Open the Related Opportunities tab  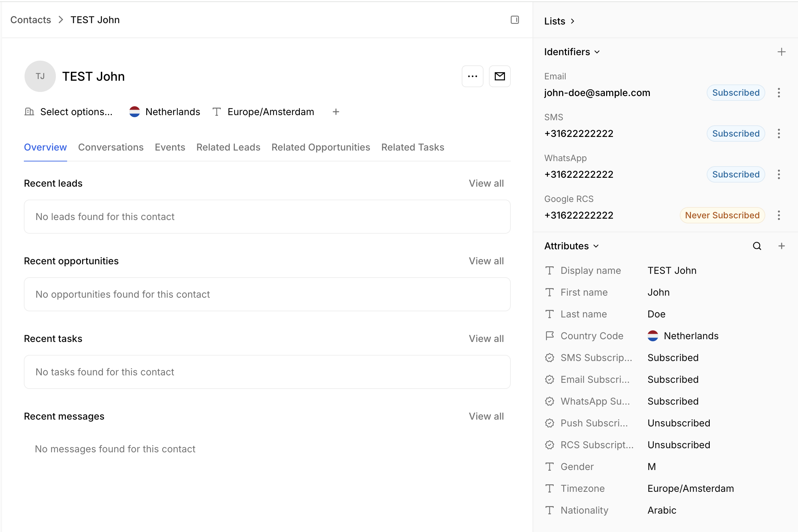320,147
